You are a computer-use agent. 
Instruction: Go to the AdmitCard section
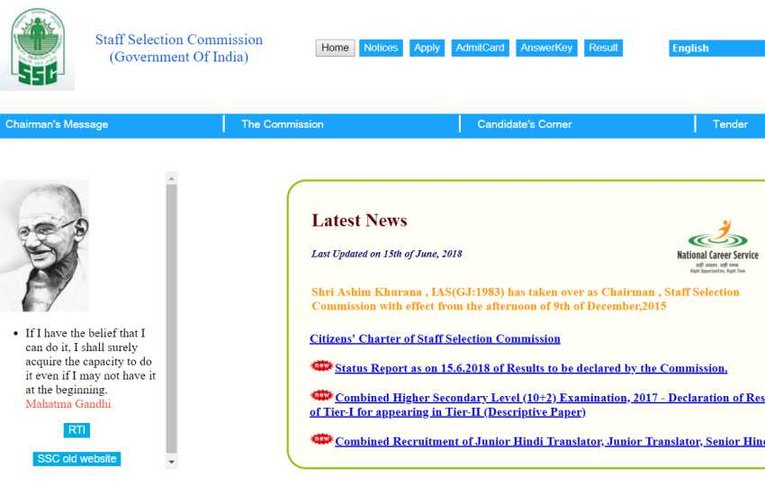(480, 48)
